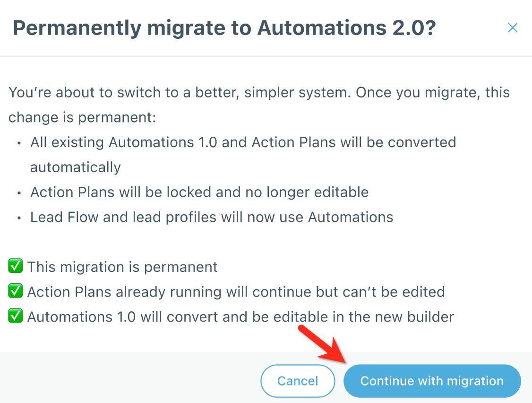This screenshot has width=532, height=403.
Task: Click the Cancel button
Action: pos(298,381)
